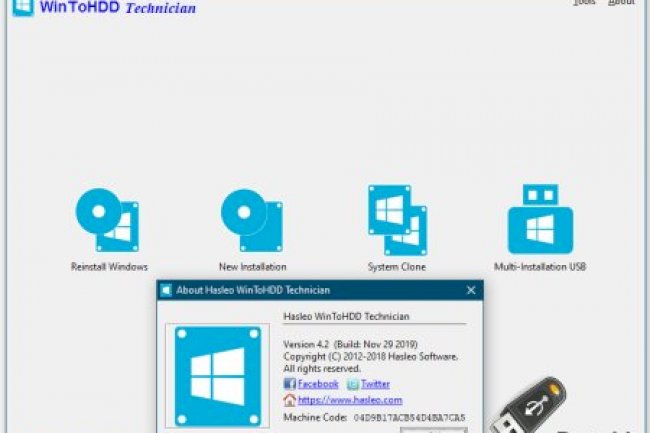
Task: Open the Tools menu
Action: pos(584,2)
